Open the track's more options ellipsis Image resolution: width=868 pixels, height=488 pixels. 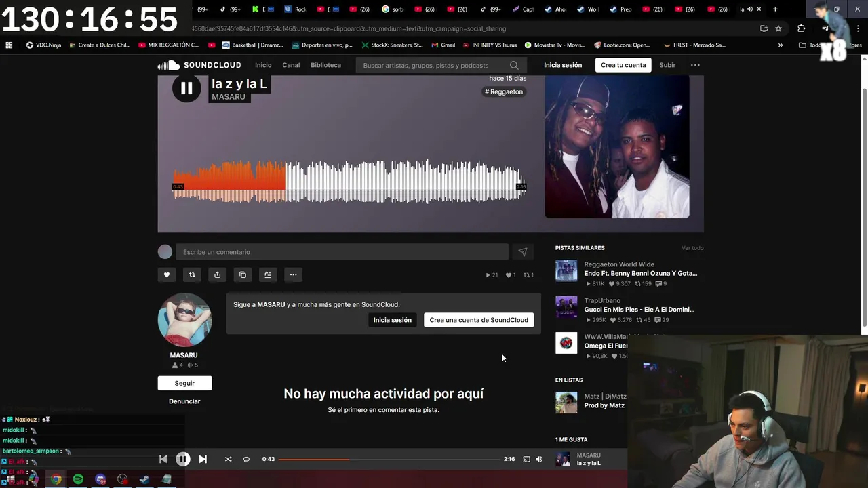tap(293, 274)
